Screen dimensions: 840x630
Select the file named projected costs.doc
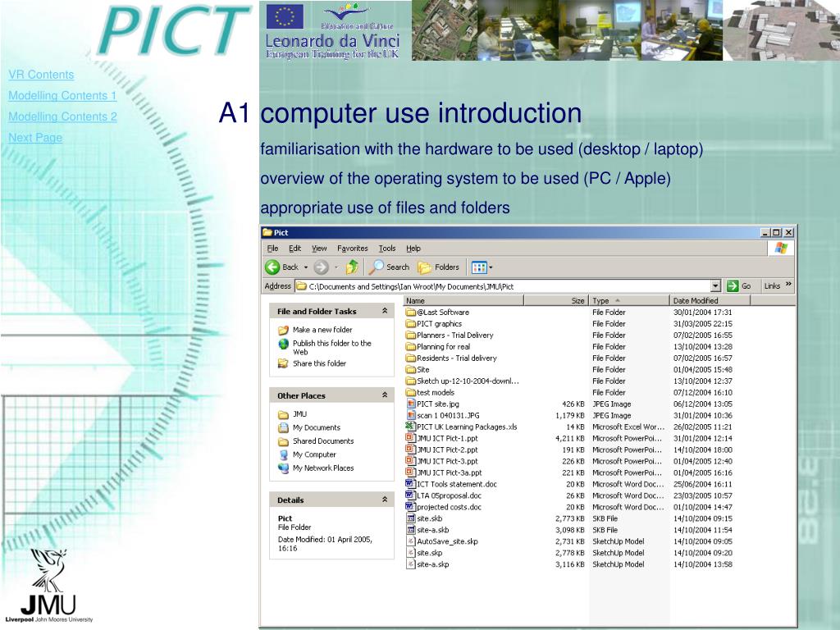point(449,507)
